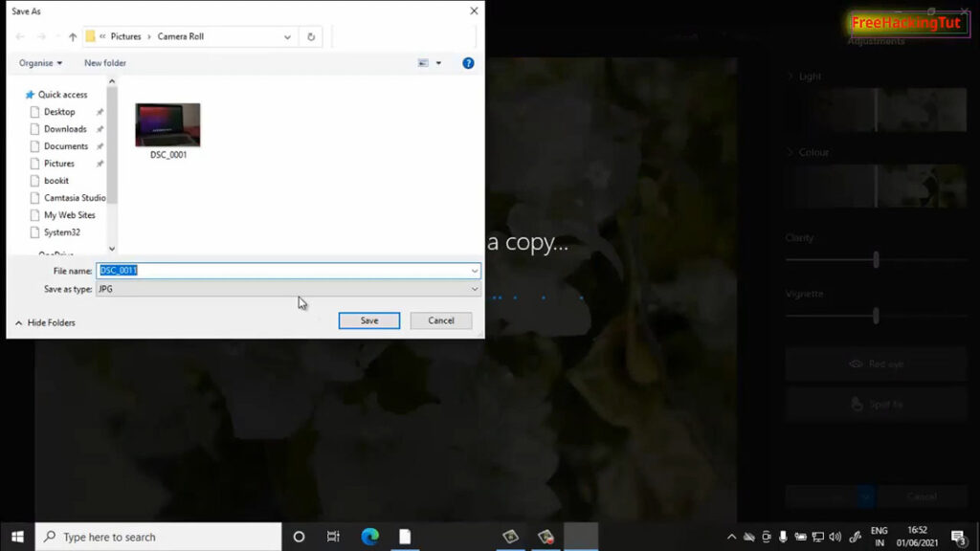Collapse the folder pane with Hide Folders
This screenshot has width=980, height=551.
click(45, 323)
